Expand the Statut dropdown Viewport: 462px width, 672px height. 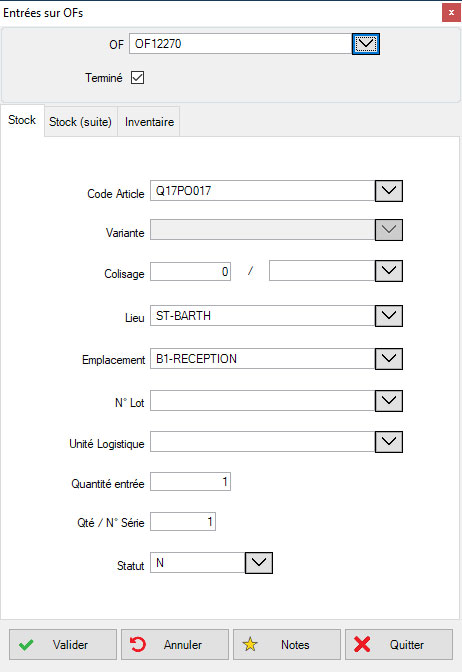click(x=259, y=563)
